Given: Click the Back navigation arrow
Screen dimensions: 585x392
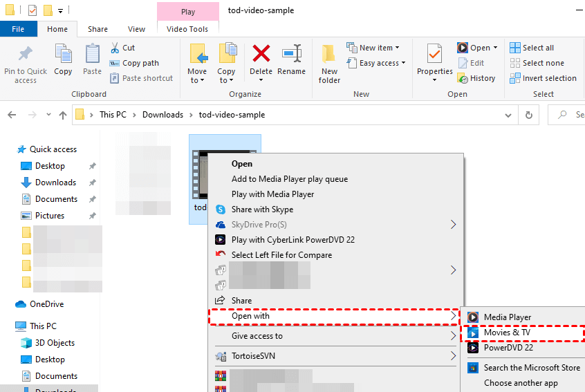Looking at the screenshot, I should [12, 115].
